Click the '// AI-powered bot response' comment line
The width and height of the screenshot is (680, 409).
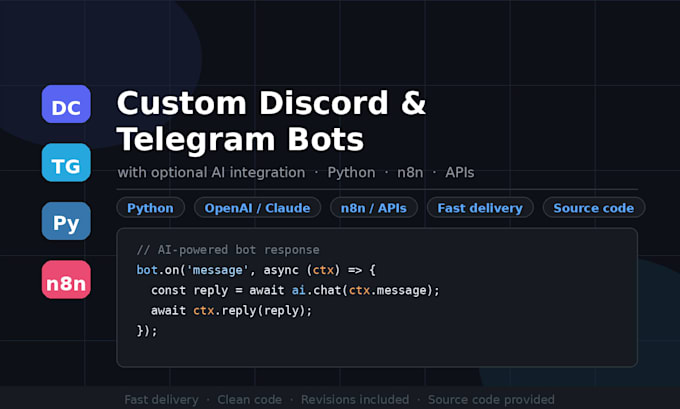[x=228, y=250]
